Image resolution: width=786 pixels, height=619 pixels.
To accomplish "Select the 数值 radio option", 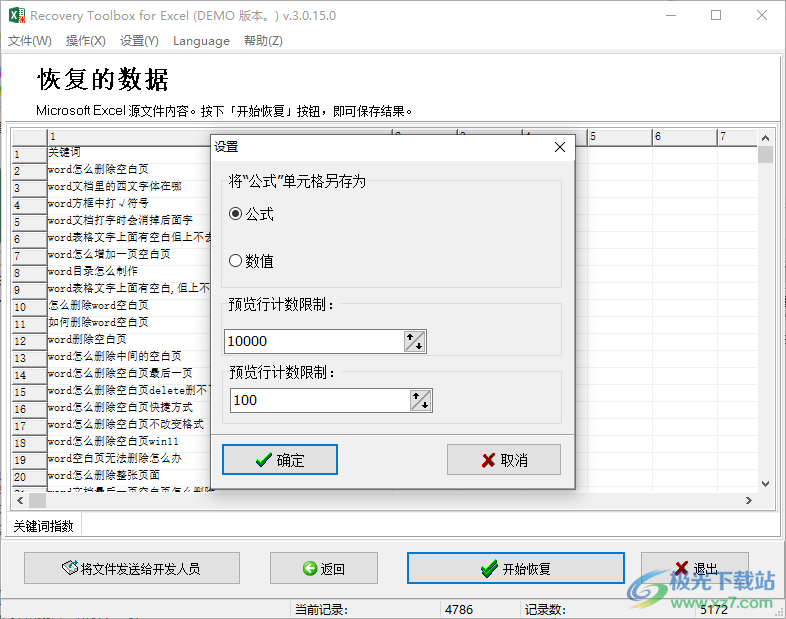I will point(251,261).
